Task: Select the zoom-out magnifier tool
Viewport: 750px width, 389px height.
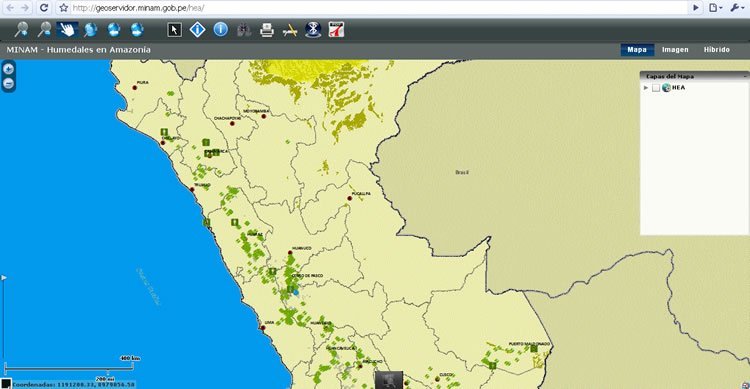Action: (x=44, y=30)
